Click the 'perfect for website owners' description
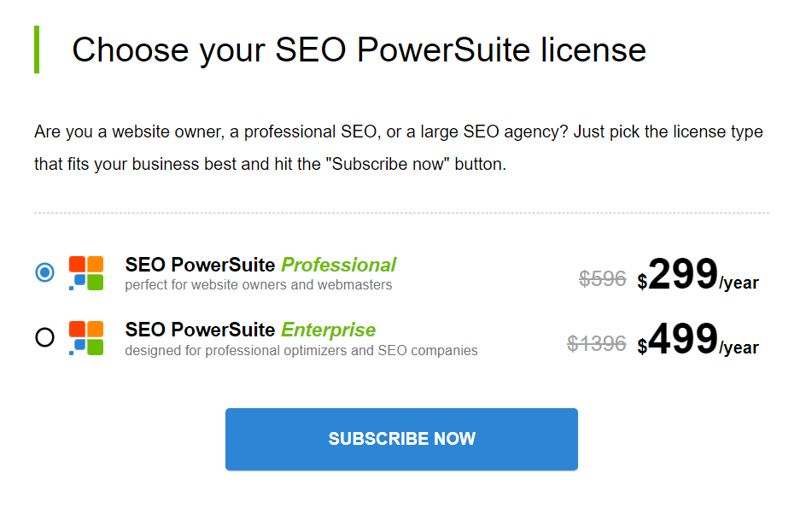The image size is (812, 514). point(259,285)
